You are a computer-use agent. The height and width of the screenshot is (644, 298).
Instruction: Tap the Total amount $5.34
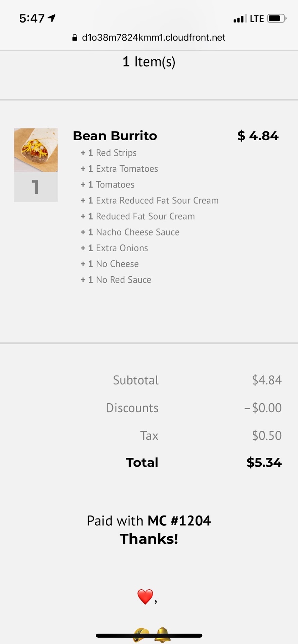(x=264, y=463)
